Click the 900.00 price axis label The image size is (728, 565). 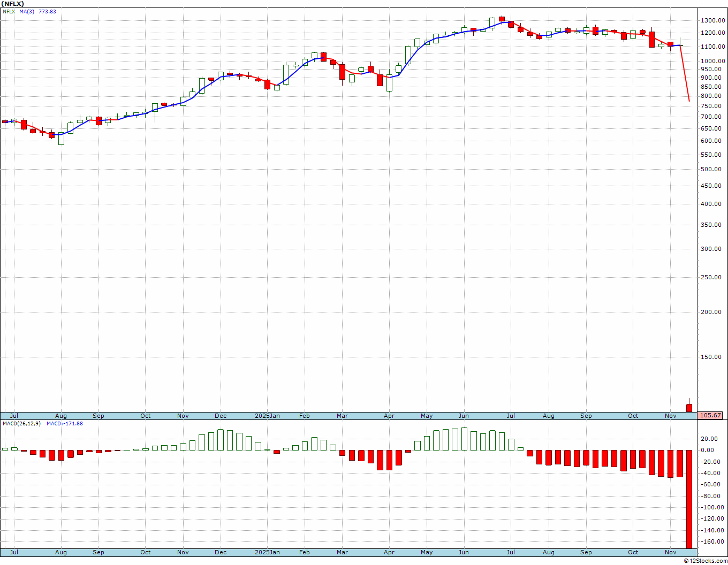tap(711, 78)
